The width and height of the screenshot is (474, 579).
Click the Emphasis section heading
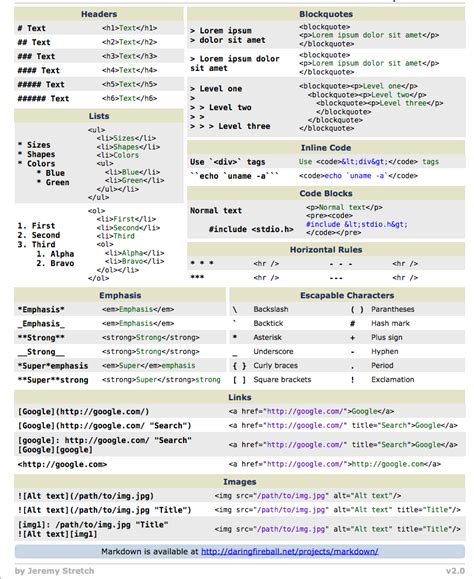[120, 295]
